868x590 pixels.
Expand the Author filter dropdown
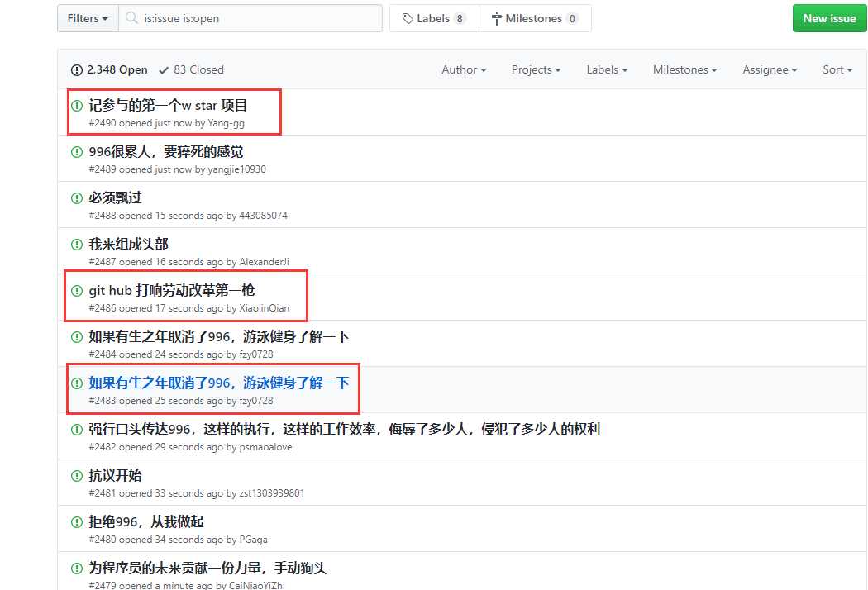[464, 69]
